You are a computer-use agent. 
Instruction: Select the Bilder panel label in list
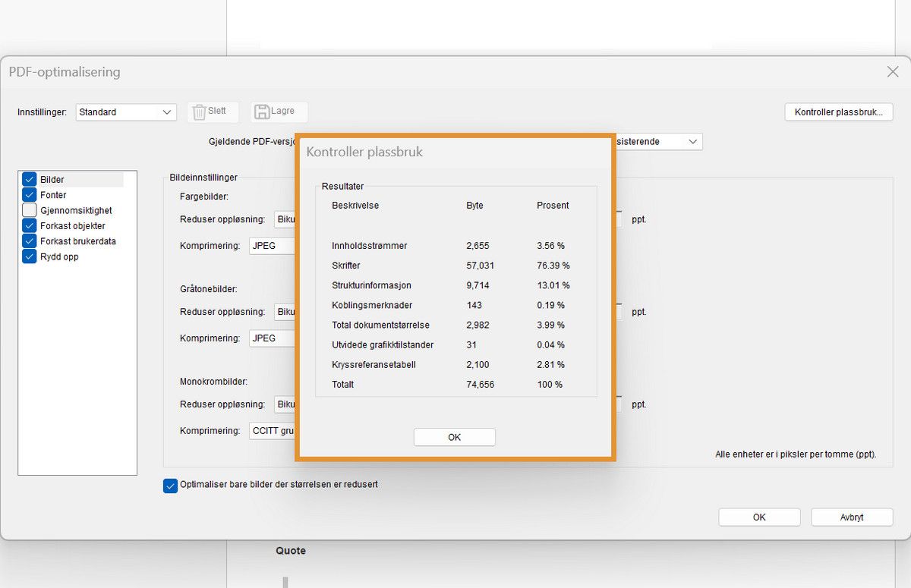(x=52, y=180)
